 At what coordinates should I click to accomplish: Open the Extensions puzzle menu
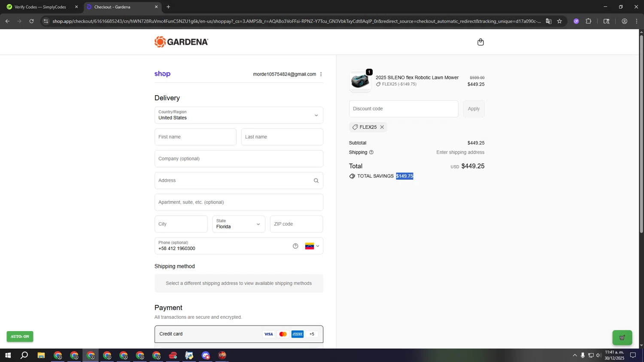[589, 21]
